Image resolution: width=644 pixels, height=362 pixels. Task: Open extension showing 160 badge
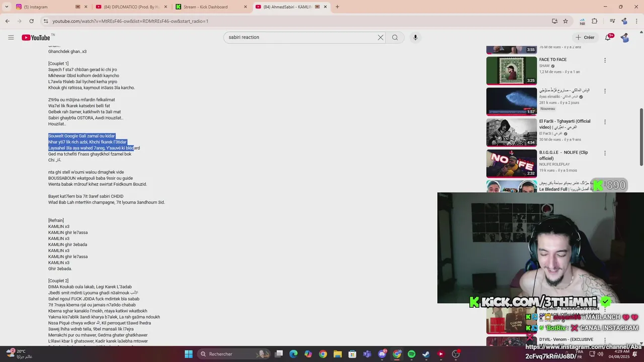(x=582, y=21)
